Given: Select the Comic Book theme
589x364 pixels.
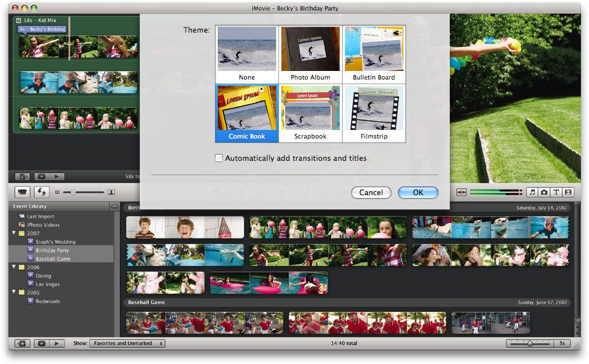Looking at the screenshot, I should point(247,113).
